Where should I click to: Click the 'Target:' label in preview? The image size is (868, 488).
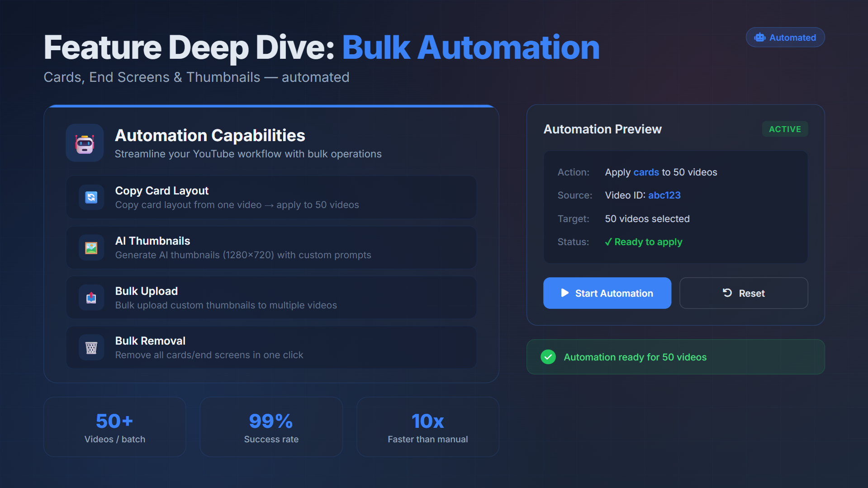574,219
